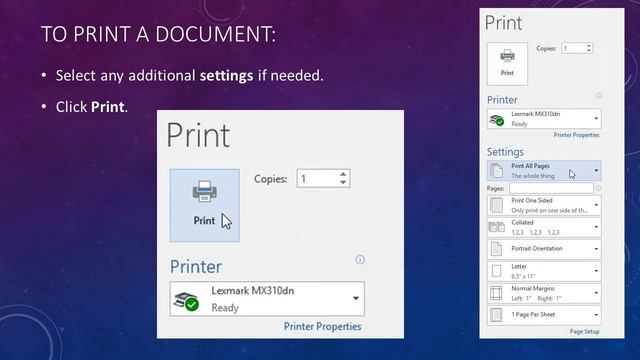Open Print All Pages dropdown

(x=544, y=171)
